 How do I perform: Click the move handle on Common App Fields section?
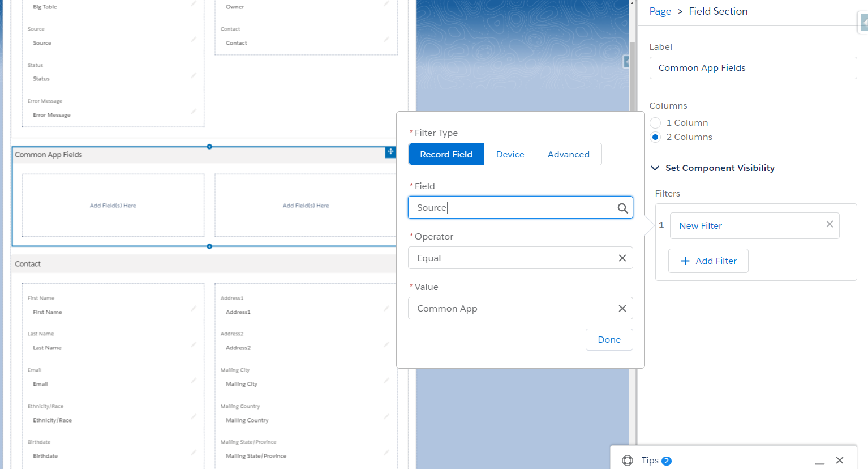pyautogui.click(x=390, y=152)
